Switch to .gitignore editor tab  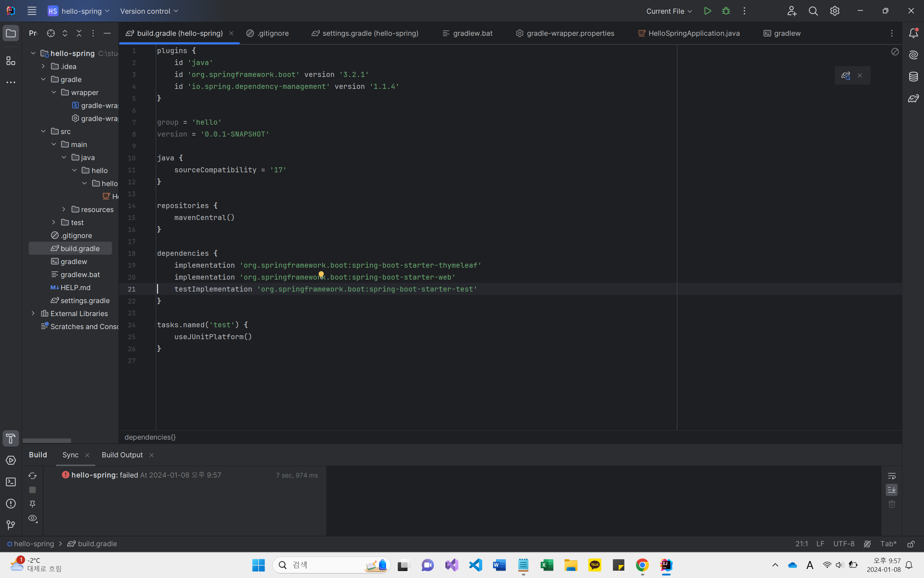pos(268,33)
